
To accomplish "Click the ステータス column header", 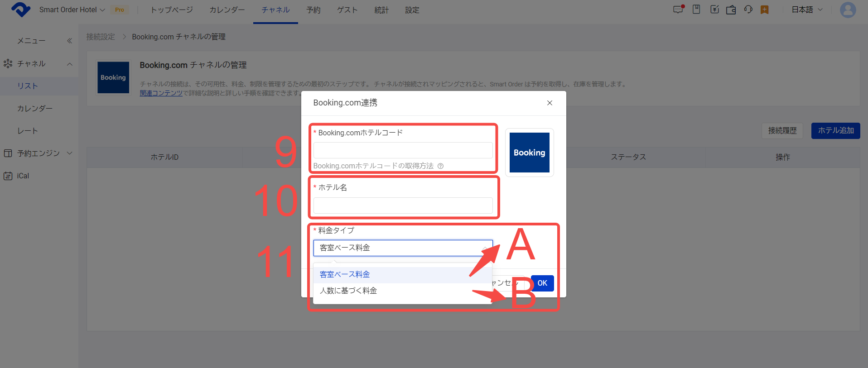I will coord(628,157).
